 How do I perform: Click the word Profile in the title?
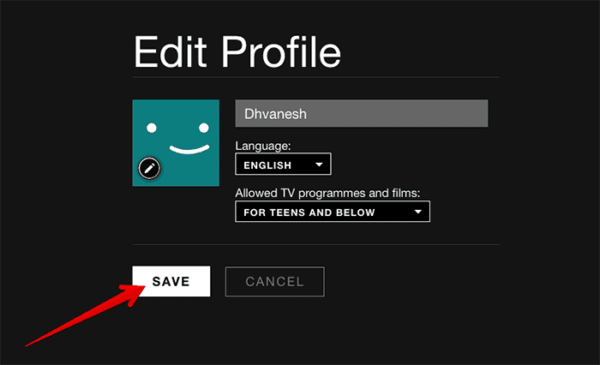(x=281, y=52)
